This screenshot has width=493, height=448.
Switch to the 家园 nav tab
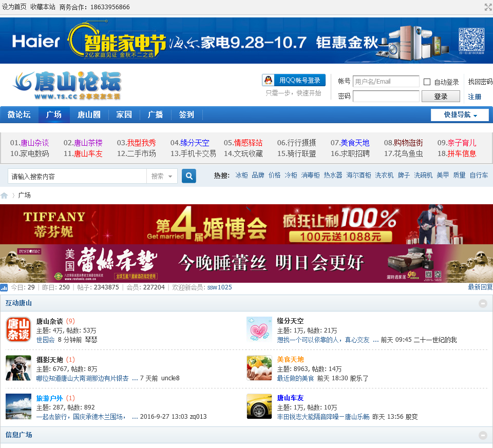coord(124,114)
